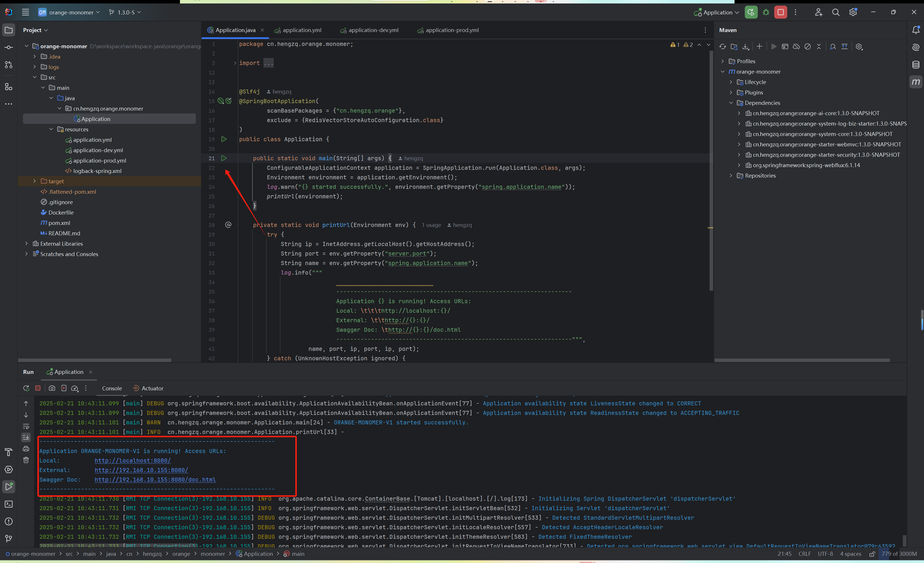Expand the target folder

click(x=34, y=181)
